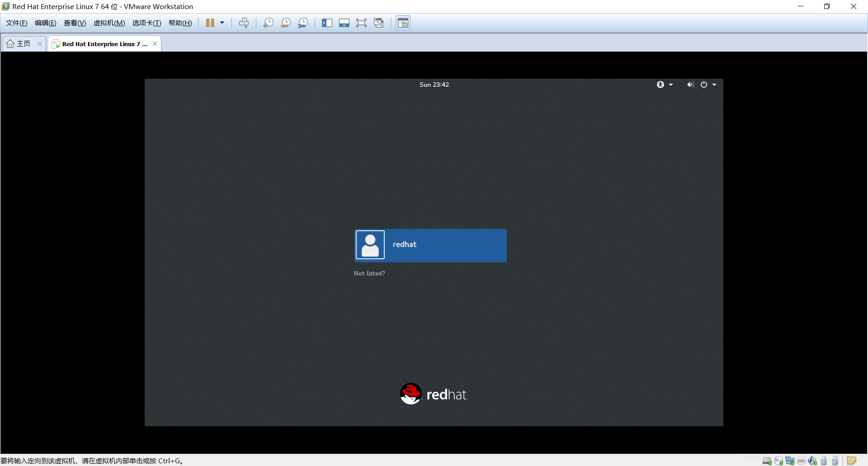
Task: Click the CD/DVD drive status icon
Action: point(778,461)
